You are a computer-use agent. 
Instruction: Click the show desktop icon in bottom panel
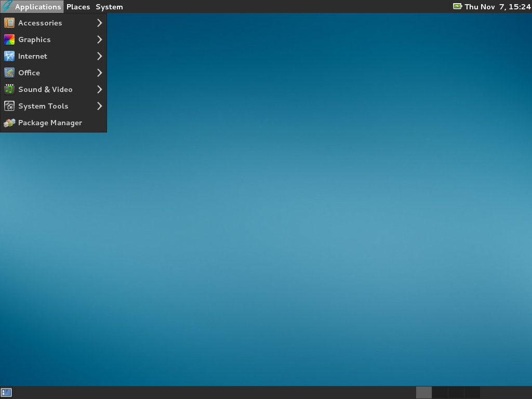click(x=6, y=393)
